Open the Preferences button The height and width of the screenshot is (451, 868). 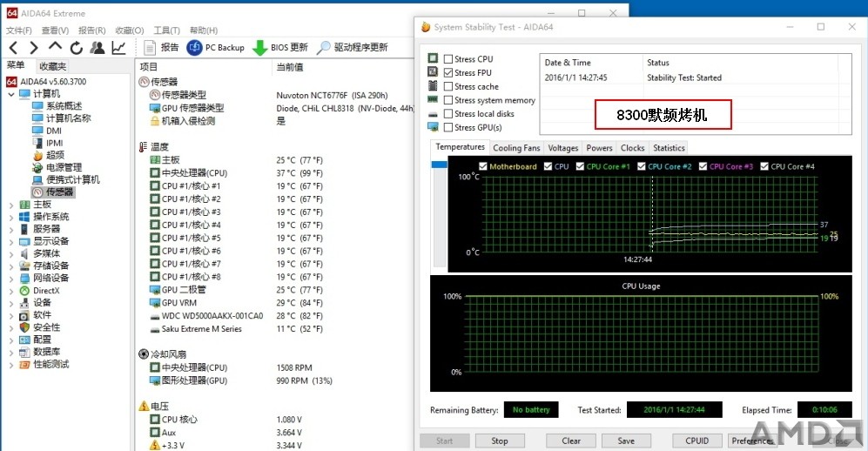click(752, 441)
